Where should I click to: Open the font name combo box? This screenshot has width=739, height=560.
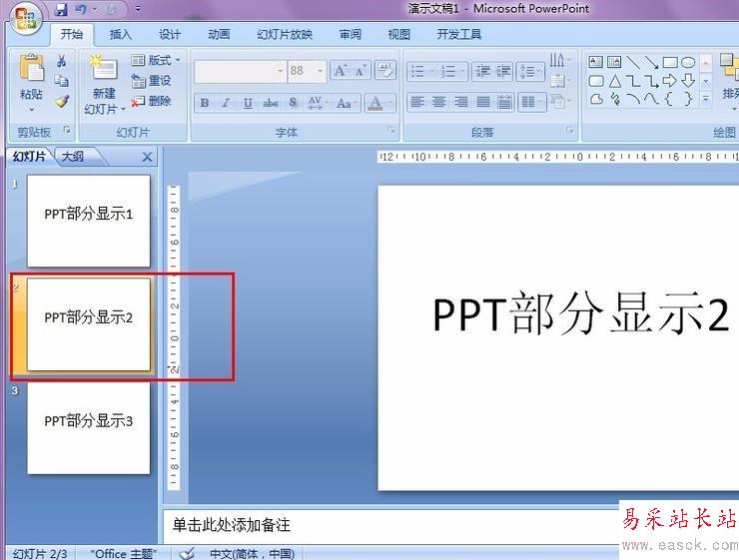click(240, 71)
